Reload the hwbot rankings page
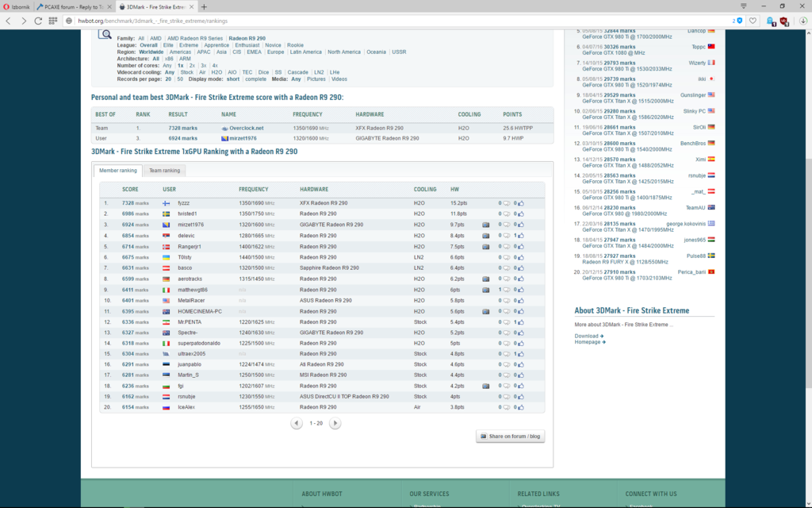 pos(38,21)
